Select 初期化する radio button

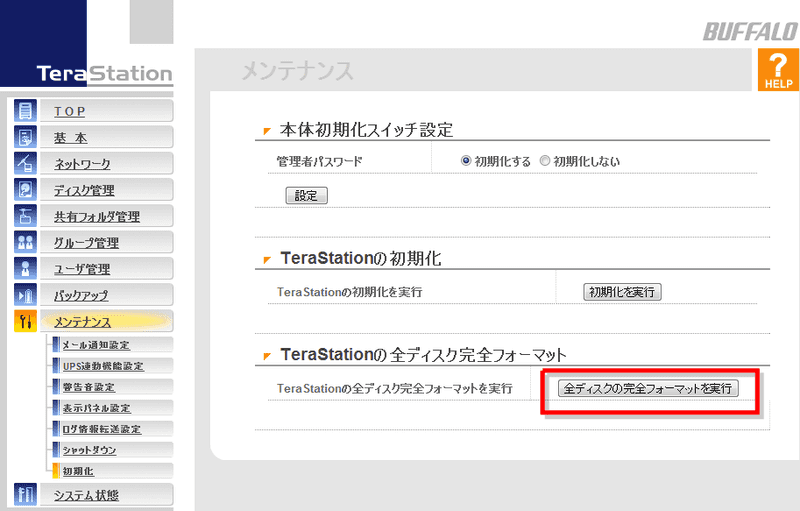[466, 161]
